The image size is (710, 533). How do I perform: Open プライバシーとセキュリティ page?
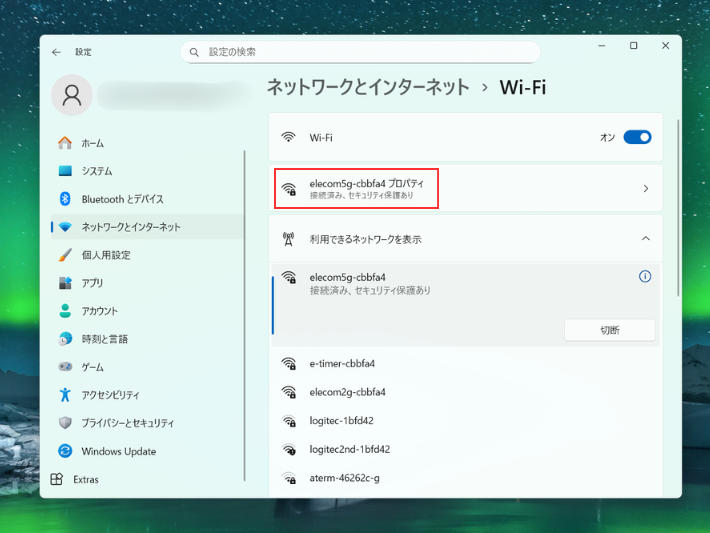tap(148, 423)
